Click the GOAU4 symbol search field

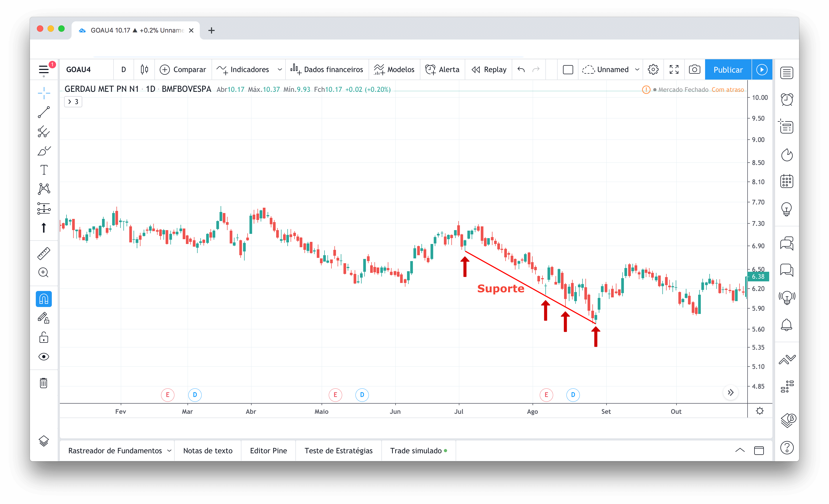coord(87,70)
